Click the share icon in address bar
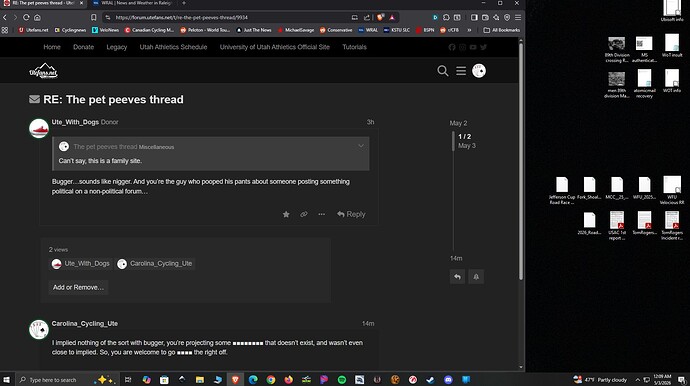Image resolution: width=690 pixels, height=386 pixels. pyautogui.click(x=367, y=18)
